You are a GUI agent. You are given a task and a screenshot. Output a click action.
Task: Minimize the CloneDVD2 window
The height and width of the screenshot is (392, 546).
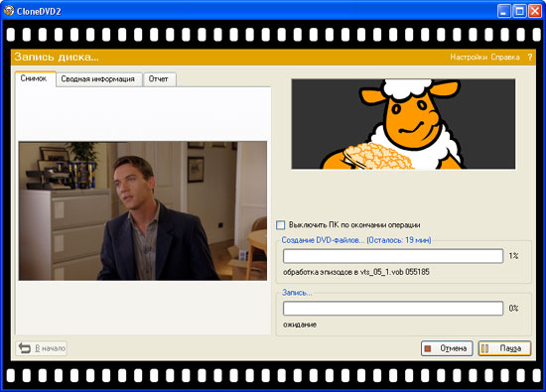tap(503, 11)
